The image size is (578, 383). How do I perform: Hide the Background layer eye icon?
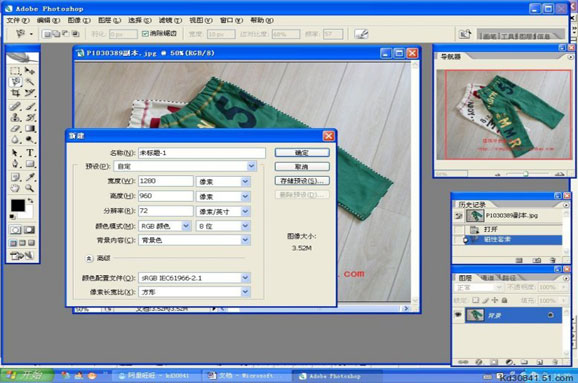click(x=459, y=315)
